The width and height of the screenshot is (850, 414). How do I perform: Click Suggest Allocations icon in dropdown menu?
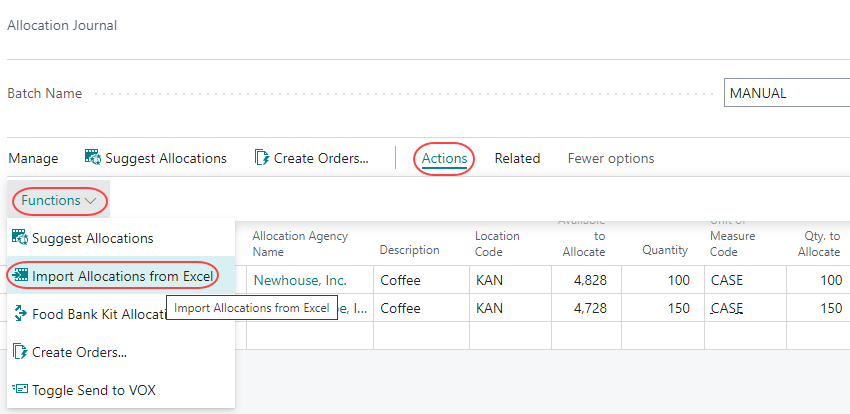pyautogui.click(x=19, y=238)
